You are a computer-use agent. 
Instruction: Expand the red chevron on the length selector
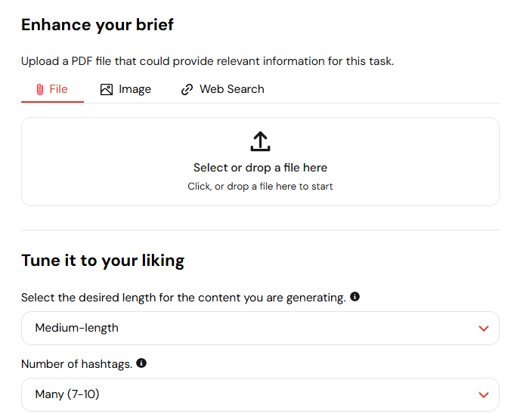(x=485, y=329)
